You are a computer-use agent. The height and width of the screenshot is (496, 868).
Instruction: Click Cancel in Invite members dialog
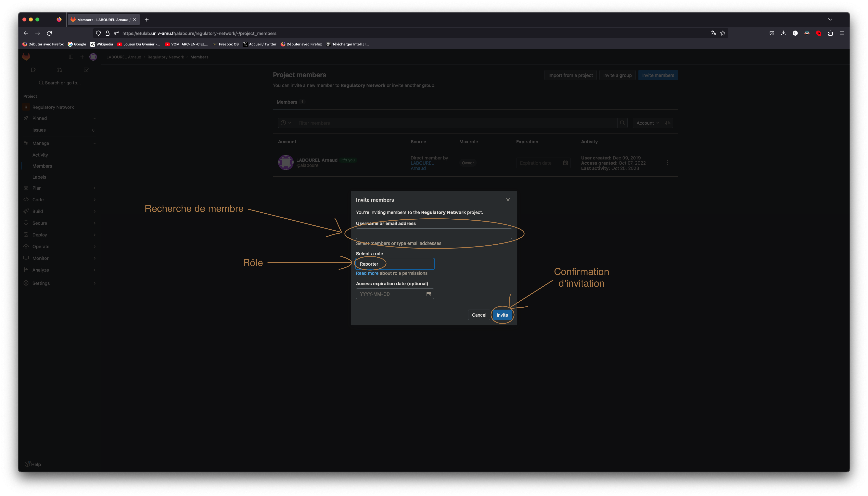coord(479,315)
